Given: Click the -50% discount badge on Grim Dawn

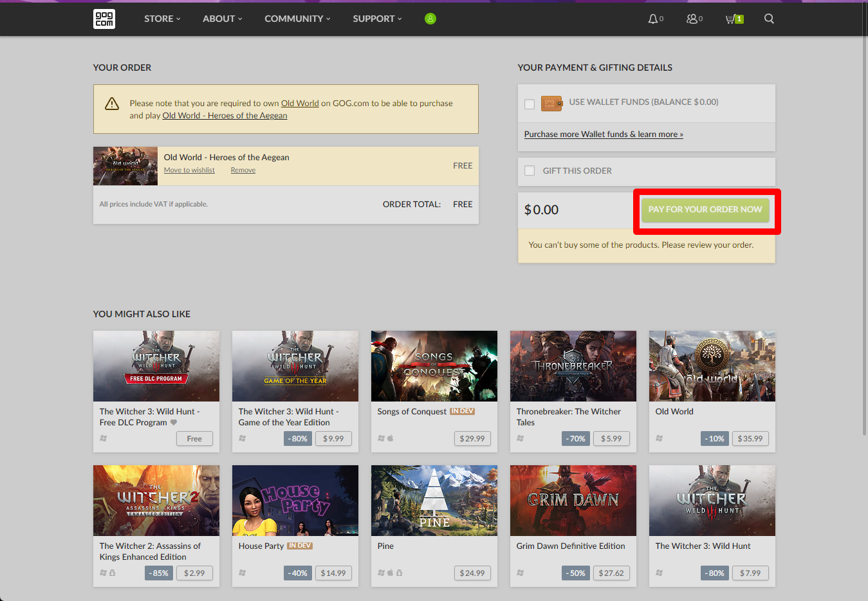Looking at the screenshot, I should click(576, 573).
